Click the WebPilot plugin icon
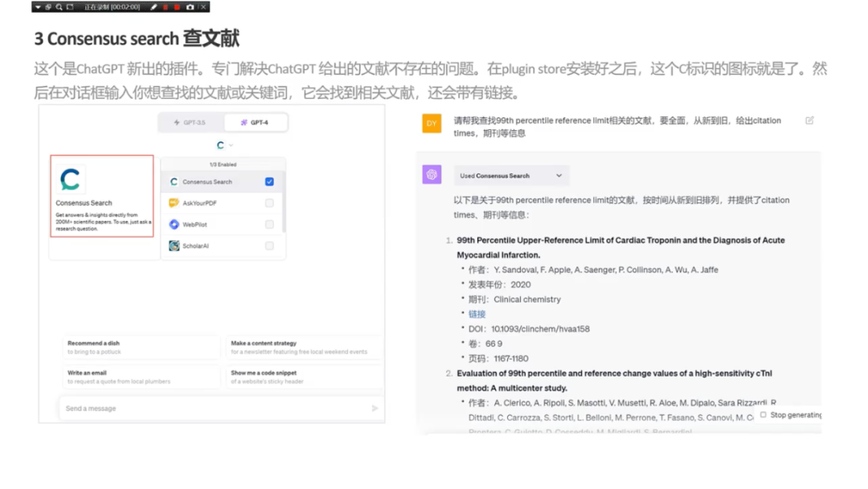The width and height of the screenshot is (868, 489). pos(174,224)
